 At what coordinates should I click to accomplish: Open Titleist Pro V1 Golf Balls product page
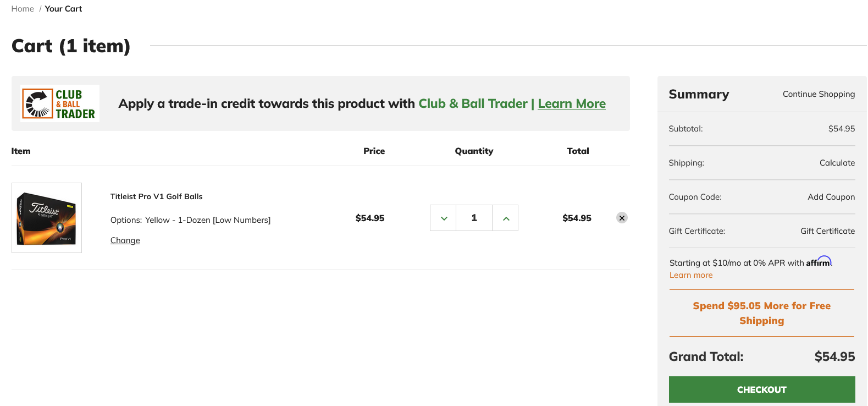pyautogui.click(x=156, y=196)
